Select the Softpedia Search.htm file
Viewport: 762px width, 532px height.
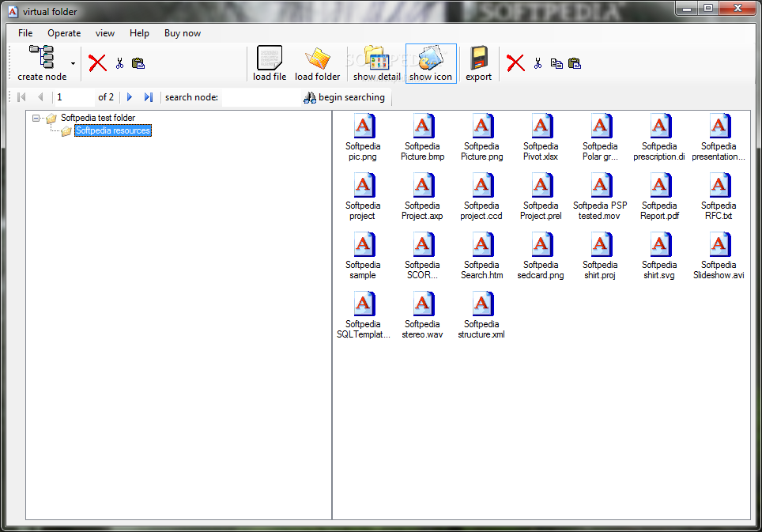[x=481, y=255]
